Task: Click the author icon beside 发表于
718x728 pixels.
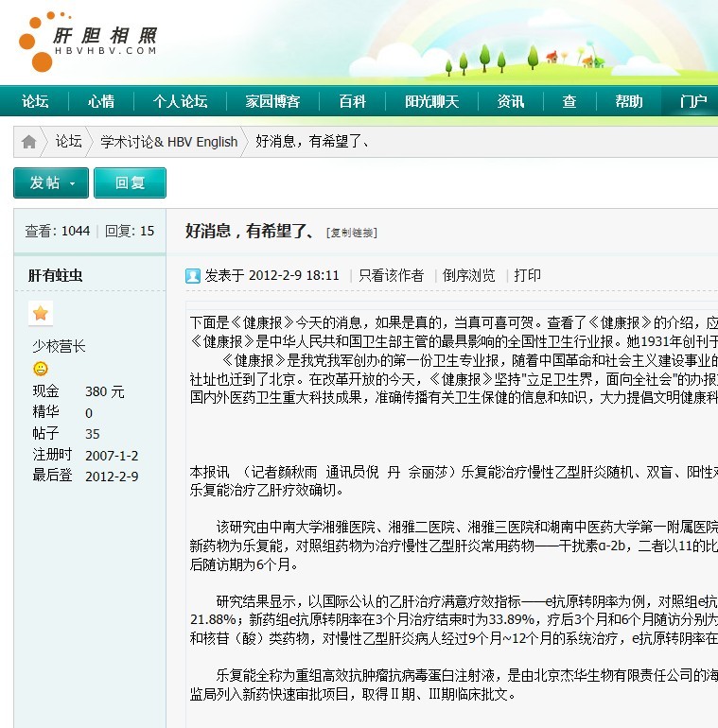Action: click(x=193, y=276)
